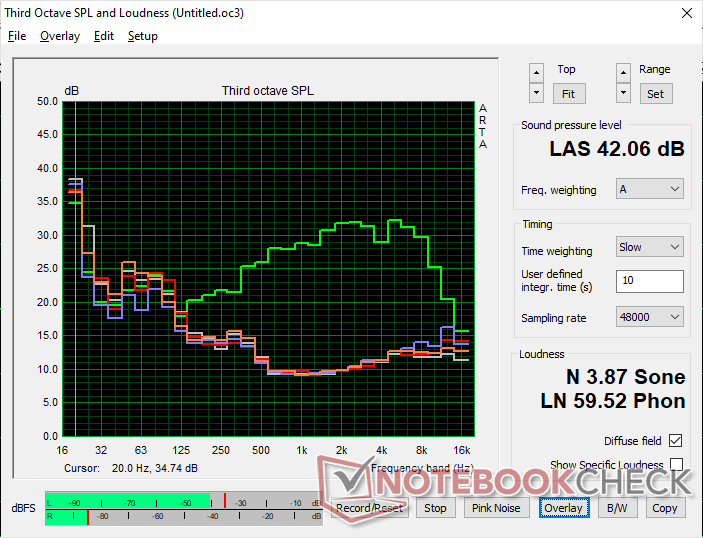703x538 pixels.
Task: Stop the measurement with Stop button
Action: [x=436, y=508]
